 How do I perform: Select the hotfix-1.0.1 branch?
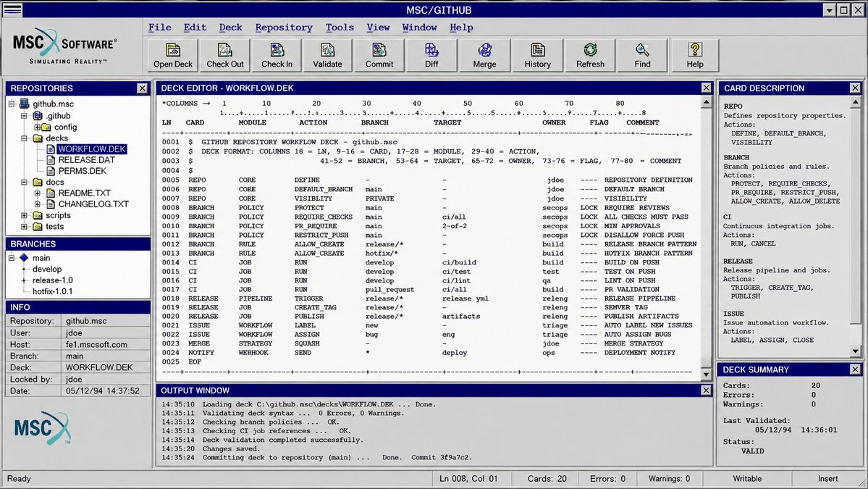tap(52, 291)
